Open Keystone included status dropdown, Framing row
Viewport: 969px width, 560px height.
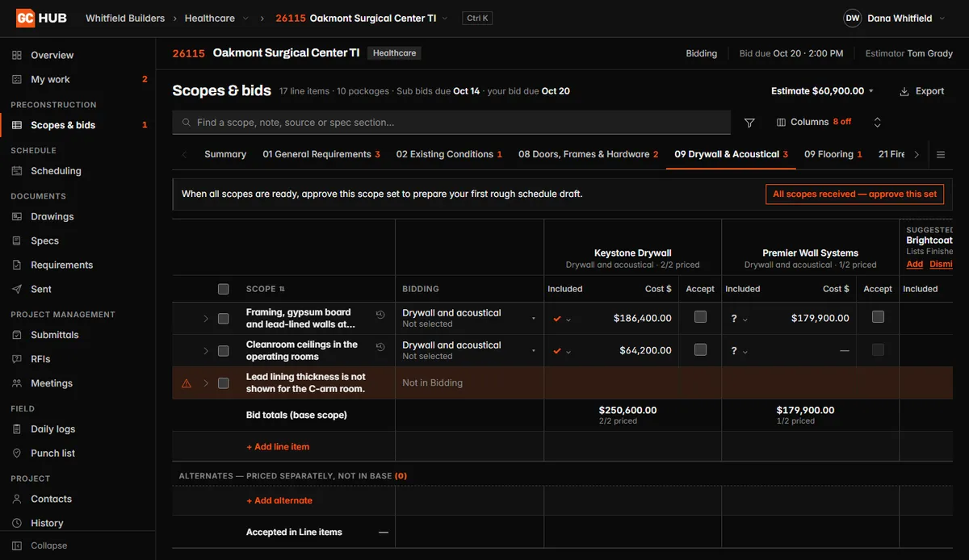pos(562,319)
